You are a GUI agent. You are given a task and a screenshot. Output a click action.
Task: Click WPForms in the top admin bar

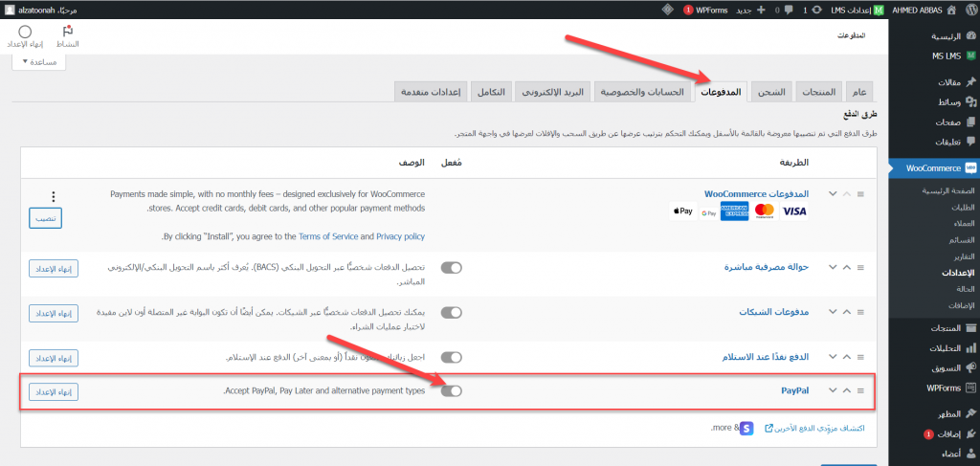click(x=705, y=10)
